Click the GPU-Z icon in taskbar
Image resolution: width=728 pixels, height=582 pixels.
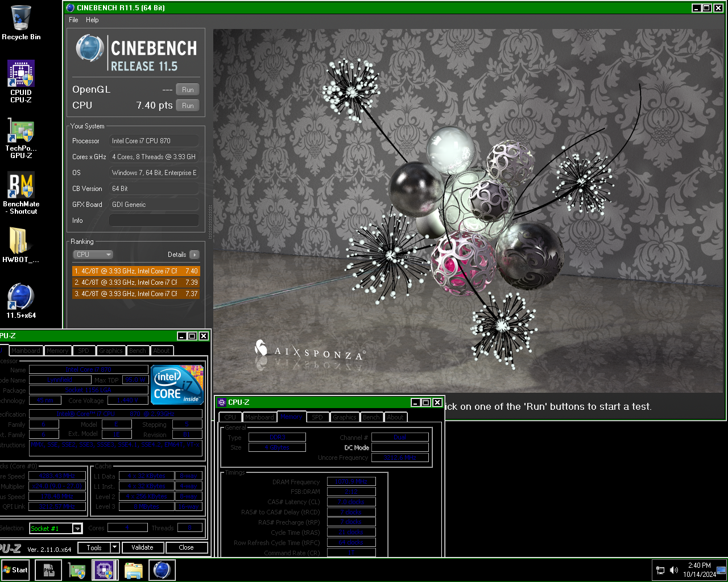[77, 570]
